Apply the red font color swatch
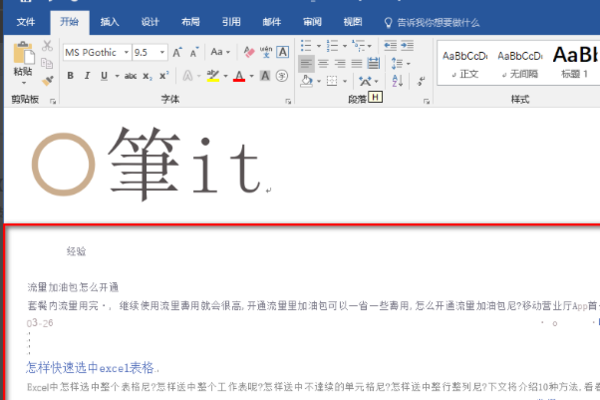600x400 pixels. [x=239, y=76]
